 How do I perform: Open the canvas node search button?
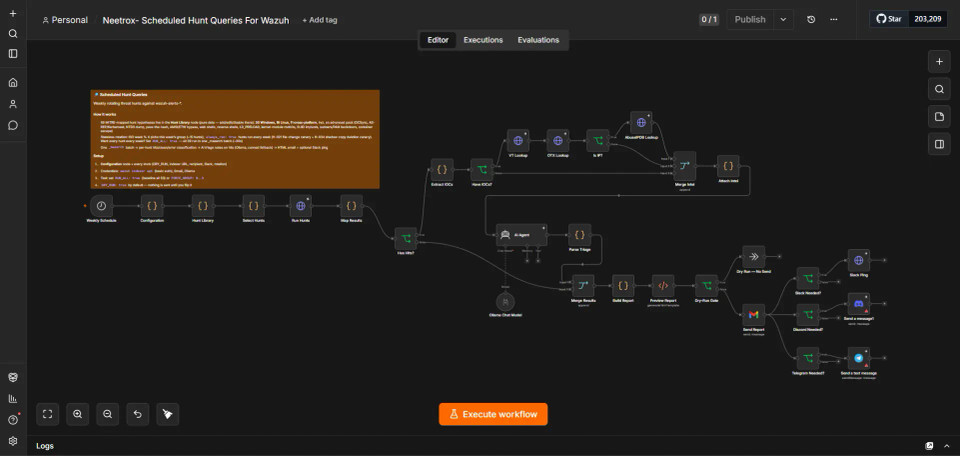[x=939, y=89]
